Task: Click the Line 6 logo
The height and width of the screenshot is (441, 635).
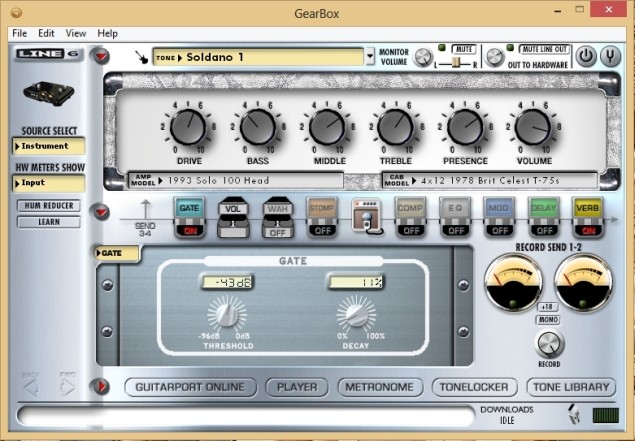Action: (48, 53)
